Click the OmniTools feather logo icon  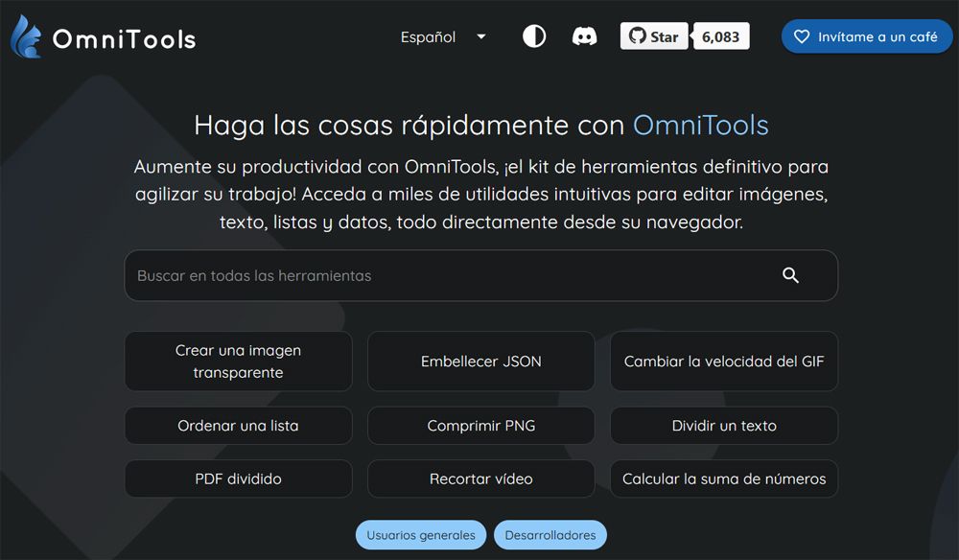[26, 36]
